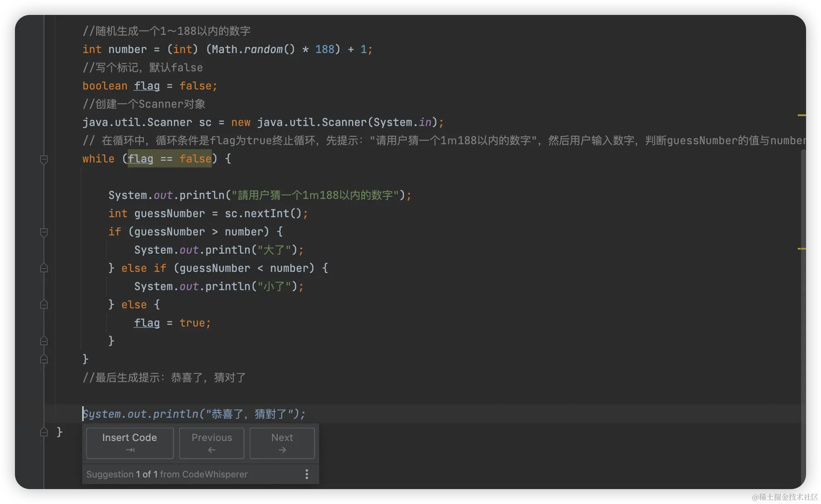Click the ghost System.out.println suggestion text

click(194, 414)
